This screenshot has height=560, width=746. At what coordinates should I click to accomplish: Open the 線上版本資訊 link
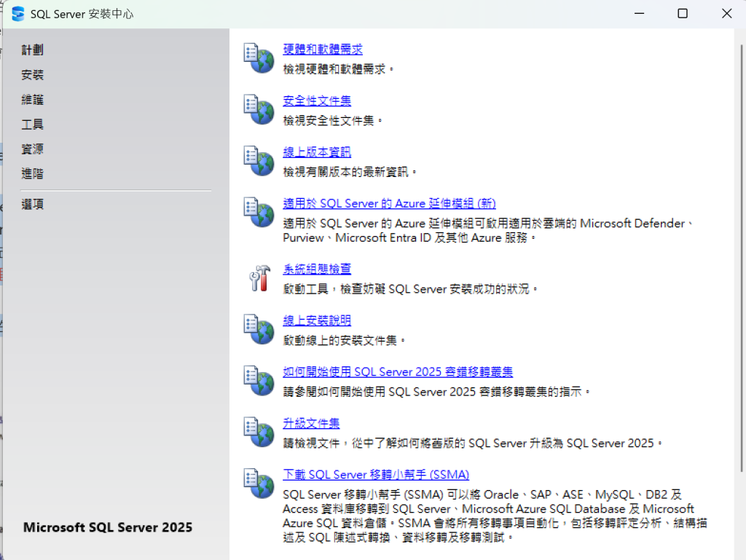[x=317, y=151]
